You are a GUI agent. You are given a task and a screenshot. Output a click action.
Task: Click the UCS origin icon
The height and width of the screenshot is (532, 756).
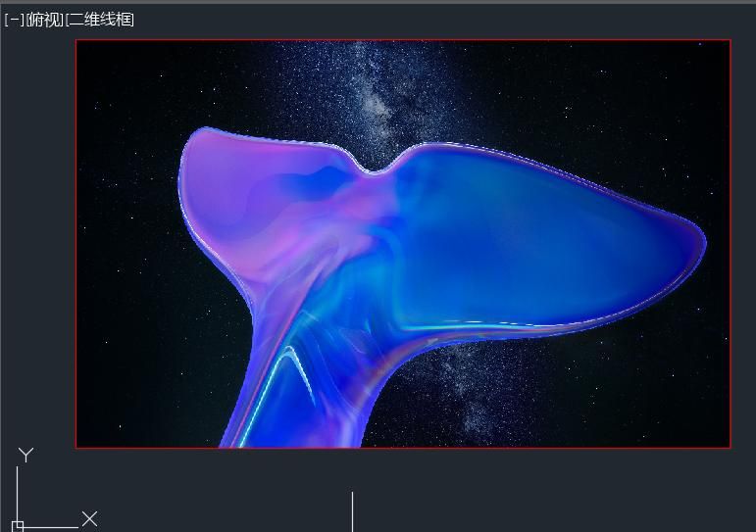point(18,526)
